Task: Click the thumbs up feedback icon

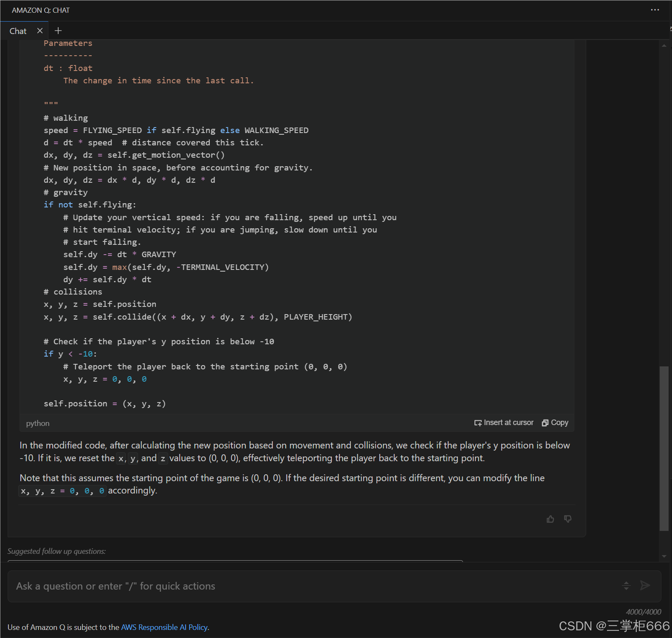Action: click(550, 519)
